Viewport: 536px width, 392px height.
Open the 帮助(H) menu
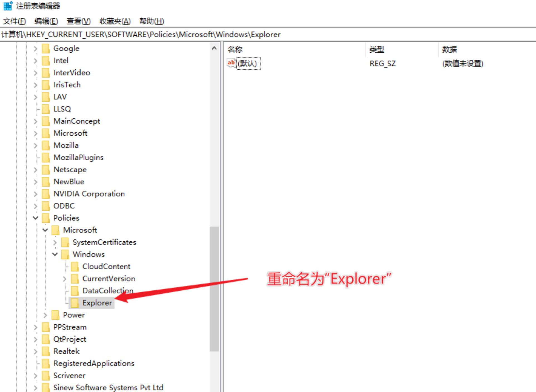[152, 21]
